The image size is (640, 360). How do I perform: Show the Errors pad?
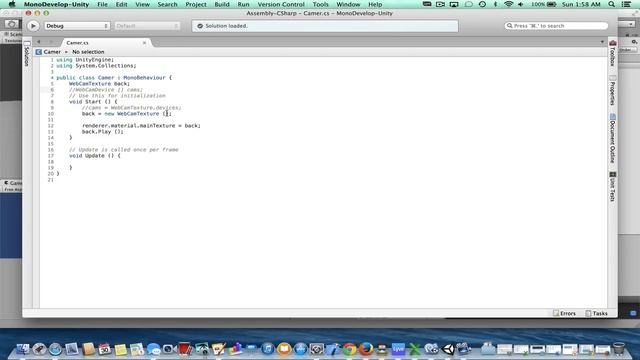(564, 313)
